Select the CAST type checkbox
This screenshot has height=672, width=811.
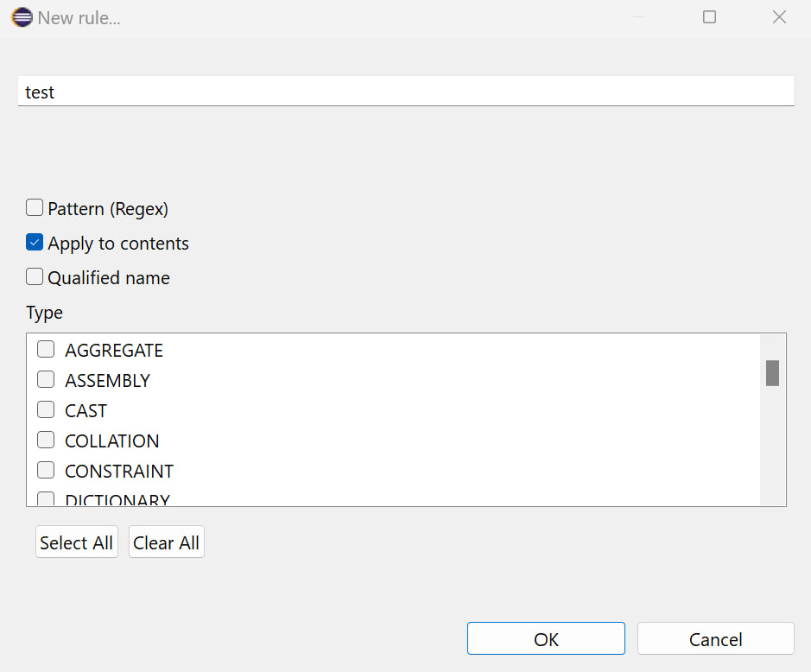coord(46,409)
